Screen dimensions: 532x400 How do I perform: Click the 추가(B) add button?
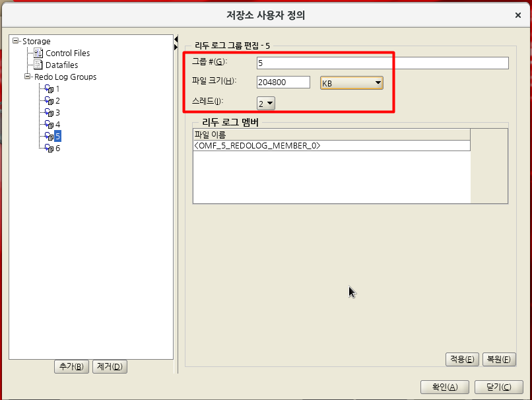click(x=71, y=367)
